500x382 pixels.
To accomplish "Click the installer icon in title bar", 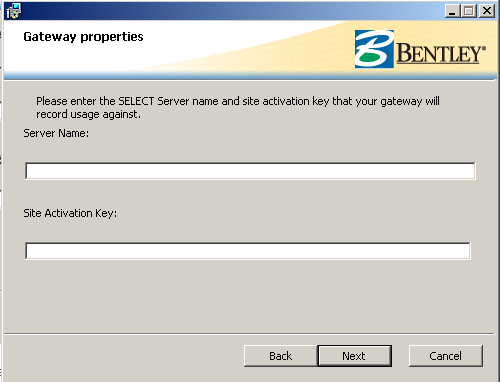I will tap(13, 11).
